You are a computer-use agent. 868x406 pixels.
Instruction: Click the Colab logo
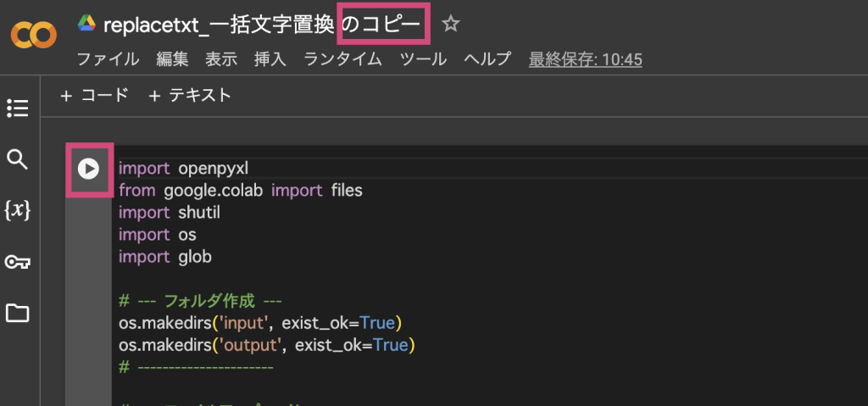33,35
